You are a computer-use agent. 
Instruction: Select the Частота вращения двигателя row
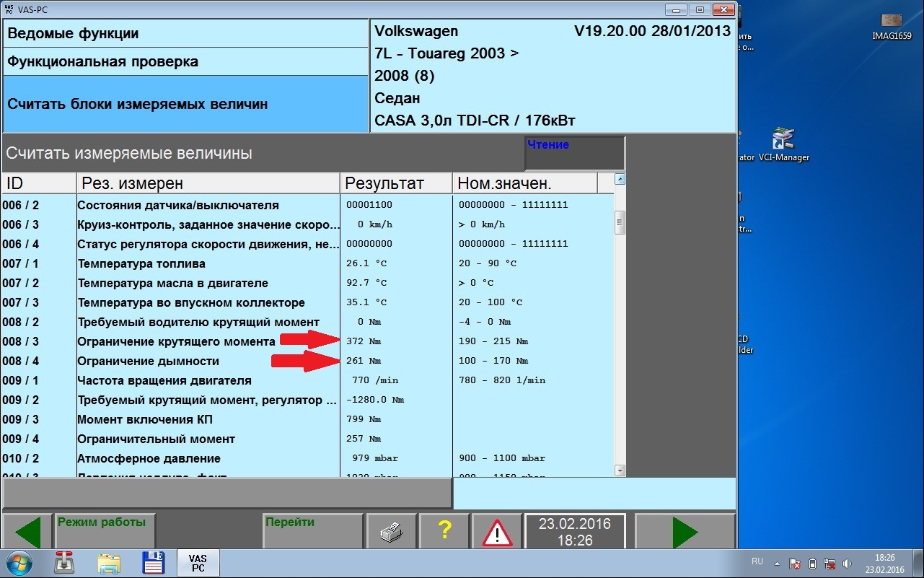308,380
